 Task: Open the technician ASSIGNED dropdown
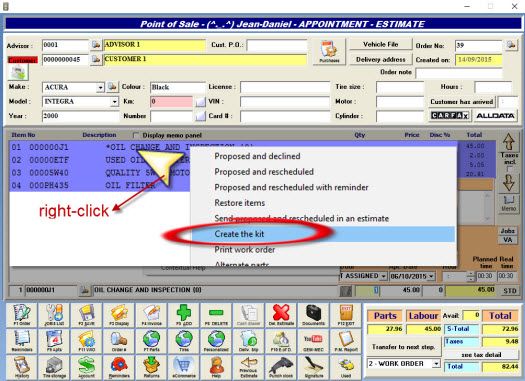tap(383, 276)
